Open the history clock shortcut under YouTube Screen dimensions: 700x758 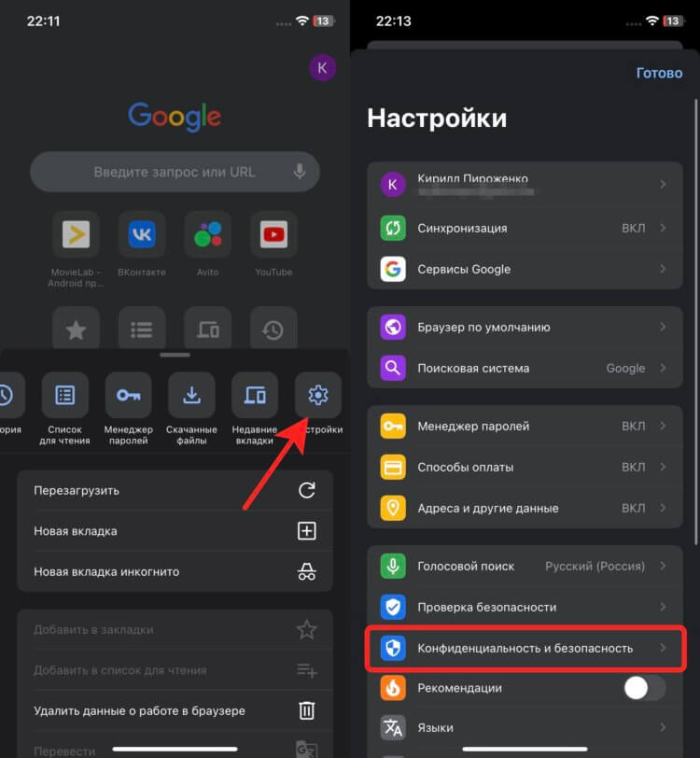273,330
